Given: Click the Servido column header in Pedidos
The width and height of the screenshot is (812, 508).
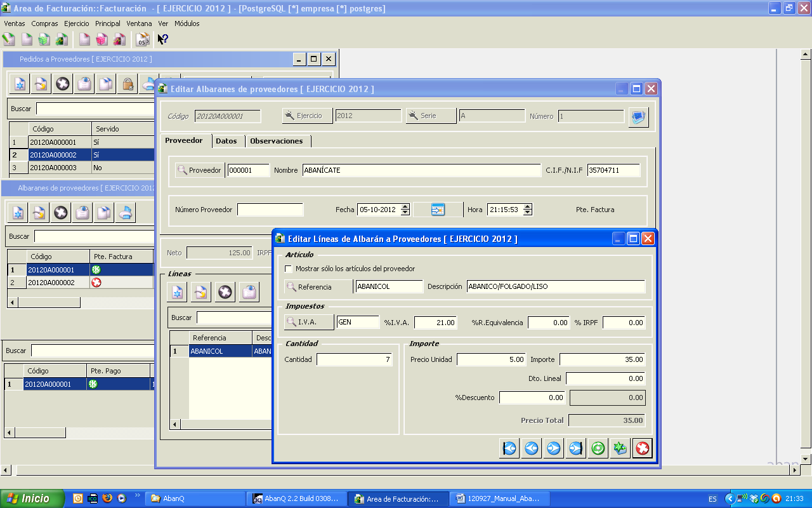Looking at the screenshot, I should 123,129.
